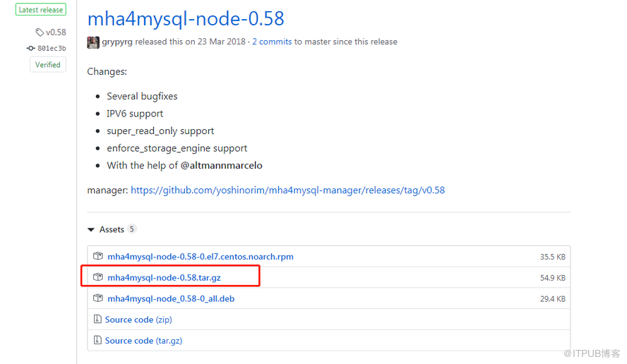Download mha4mysql-node_0.58-0_all.deb
The height and width of the screenshot is (364, 627).
click(x=171, y=298)
